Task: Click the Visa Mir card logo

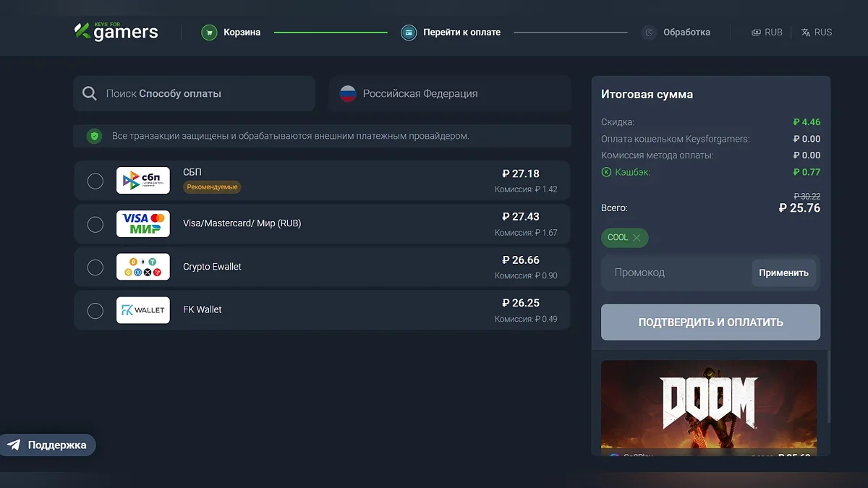Action: point(143,223)
